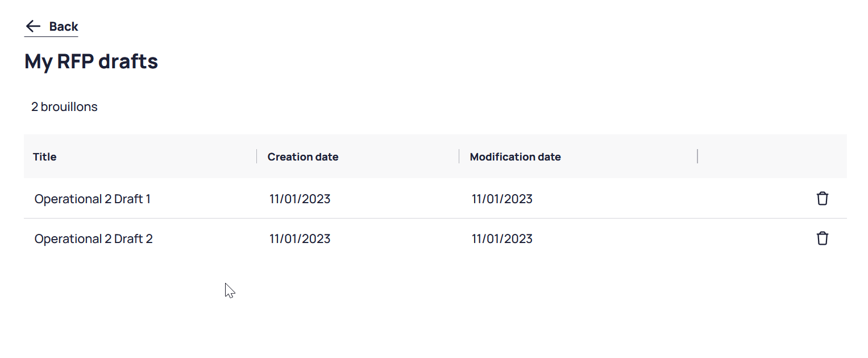The image size is (868, 358).
Task: Select Draft 2 modification date 11/01/2023 cell
Action: pyautogui.click(x=502, y=238)
